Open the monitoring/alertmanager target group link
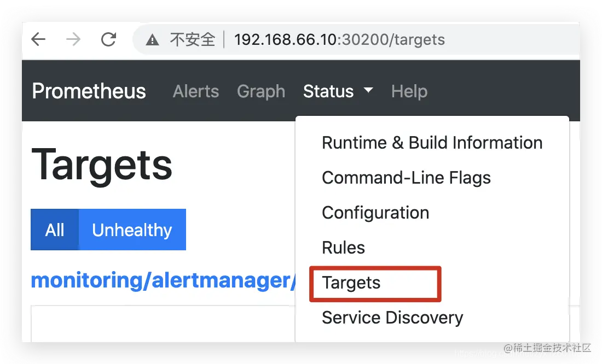 click(164, 280)
